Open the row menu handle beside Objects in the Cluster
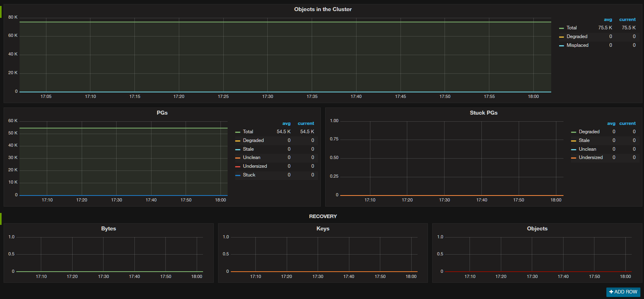644x299 pixels. 1,11
